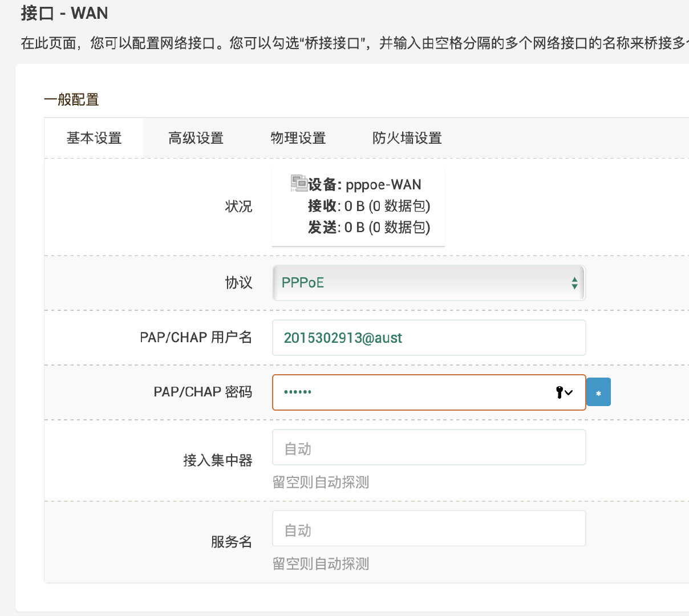Image resolution: width=689 pixels, height=616 pixels.
Task: Open the 协议 PPPoE protocol dropdown
Action: (x=429, y=283)
